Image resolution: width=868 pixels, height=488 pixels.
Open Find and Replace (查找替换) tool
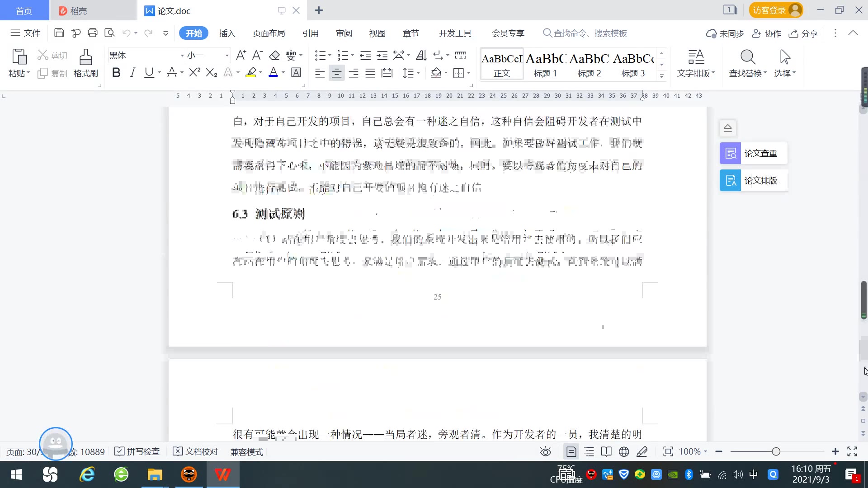click(747, 63)
